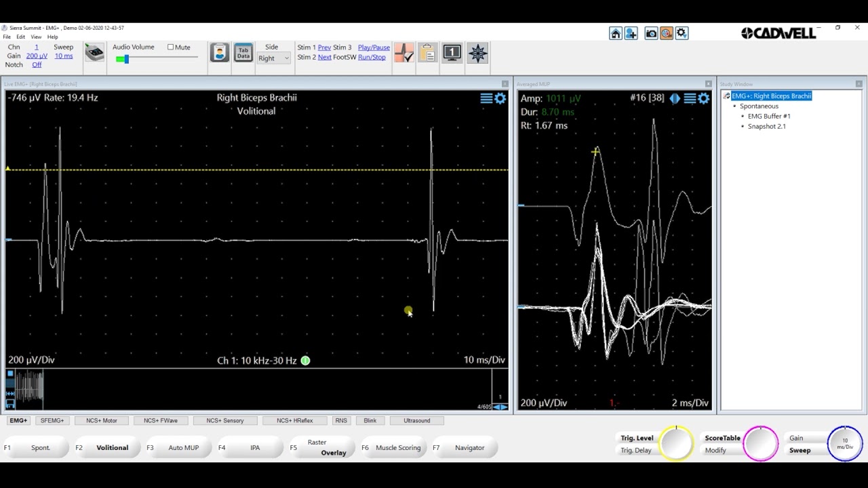This screenshot has height=488, width=868.
Task: Open the Edit menu
Action: pos(21,37)
